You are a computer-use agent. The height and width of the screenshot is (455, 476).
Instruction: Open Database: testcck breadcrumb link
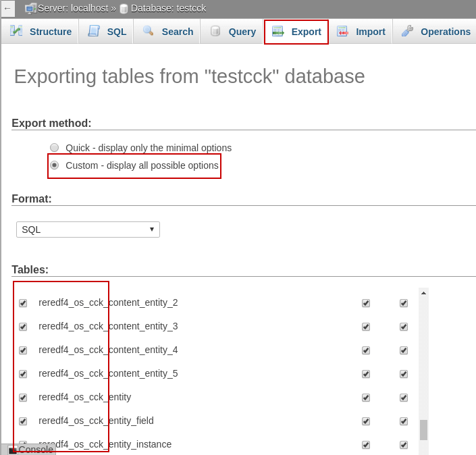(x=168, y=8)
